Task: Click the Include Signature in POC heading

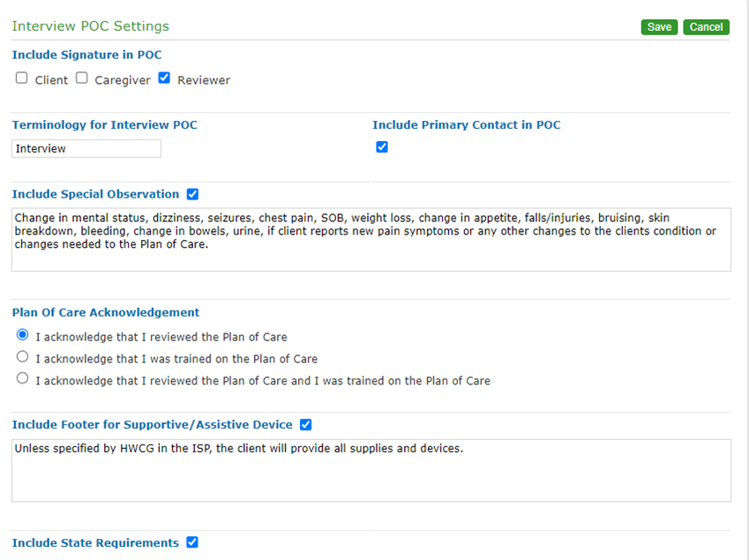Action: [x=86, y=55]
